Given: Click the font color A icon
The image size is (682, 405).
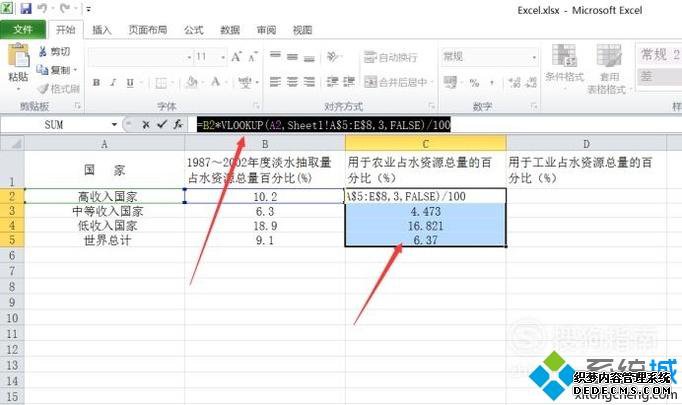Looking at the screenshot, I should coord(215,82).
